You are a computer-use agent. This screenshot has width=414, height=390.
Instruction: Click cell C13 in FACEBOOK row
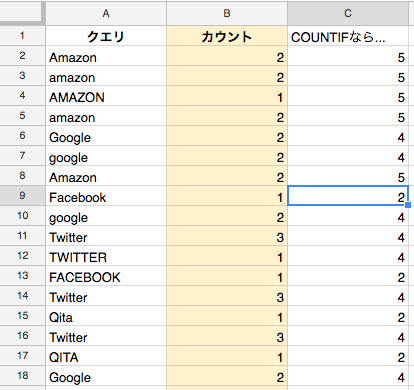click(348, 276)
